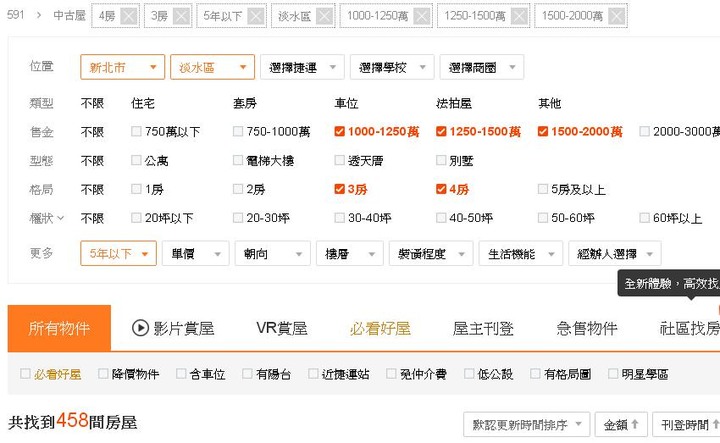
Task: Switch to the 屋主刊登 tab
Action: (483, 328)
